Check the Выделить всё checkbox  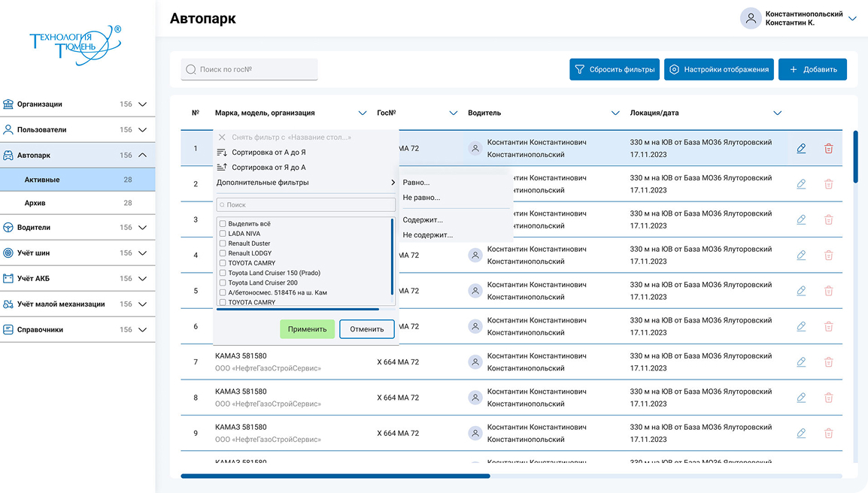pos(223,224)
